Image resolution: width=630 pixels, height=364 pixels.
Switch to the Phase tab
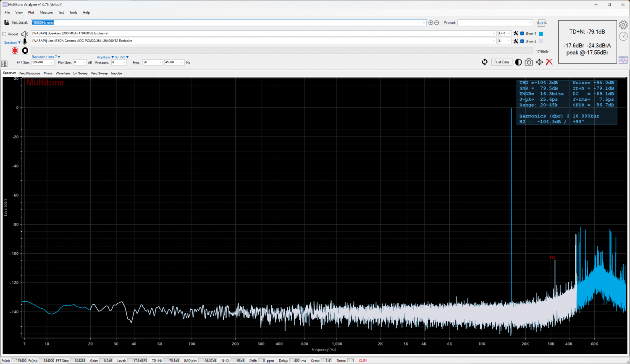[48, 73]
